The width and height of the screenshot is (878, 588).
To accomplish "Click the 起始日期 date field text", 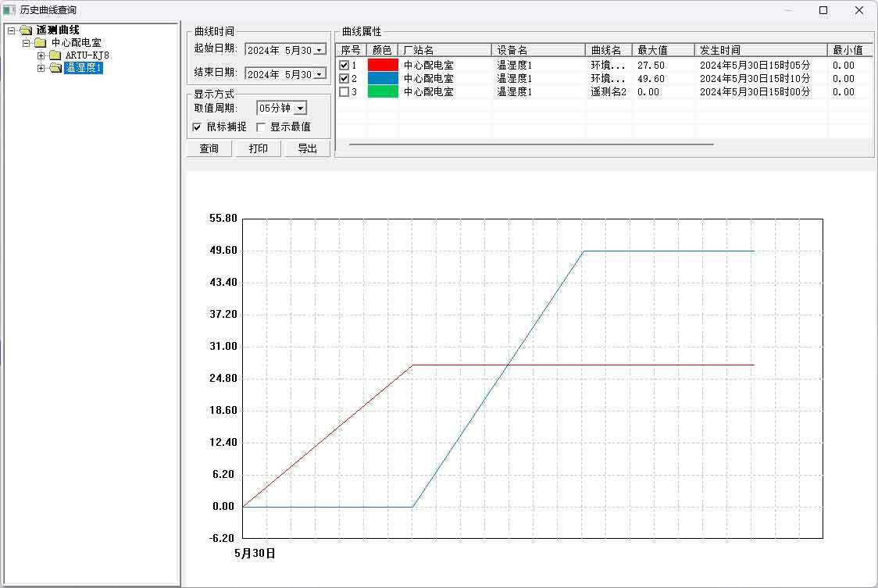I will 280,50.
